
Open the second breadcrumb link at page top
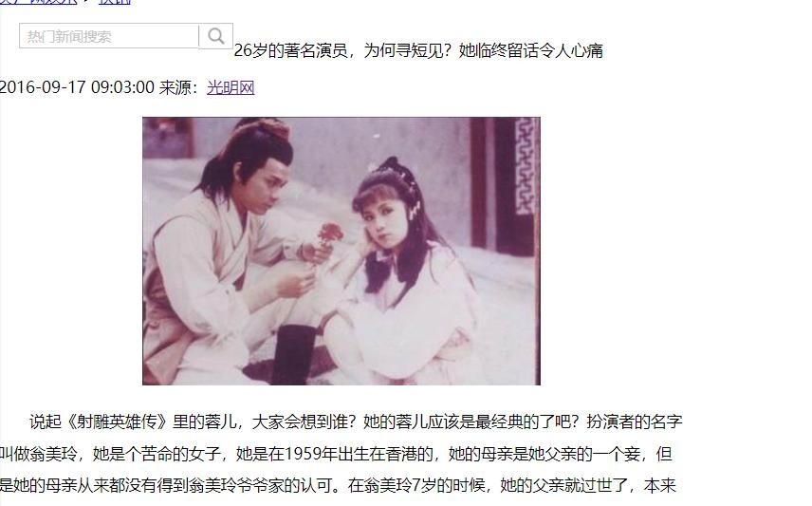[x=115, y=2]
